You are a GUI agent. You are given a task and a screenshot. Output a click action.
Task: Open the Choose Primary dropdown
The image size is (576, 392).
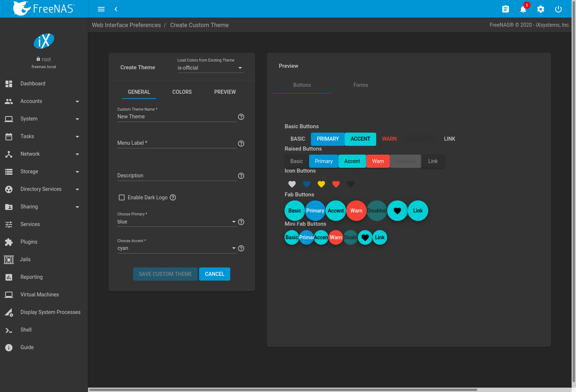177,222
